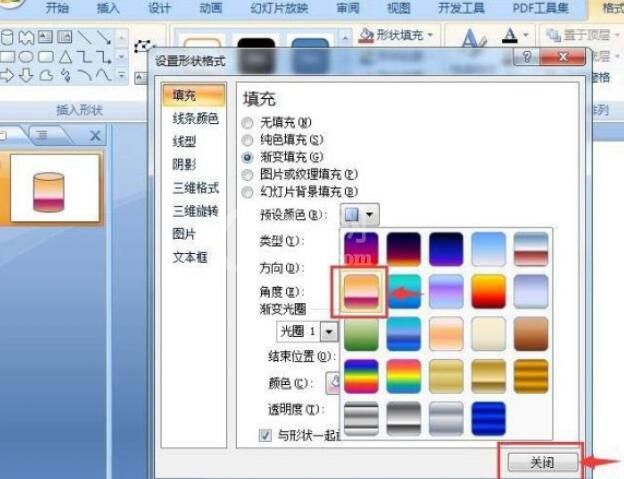Click the text fill color A icon
Viewport: 624px width, 479px height.
pos(510,36)
